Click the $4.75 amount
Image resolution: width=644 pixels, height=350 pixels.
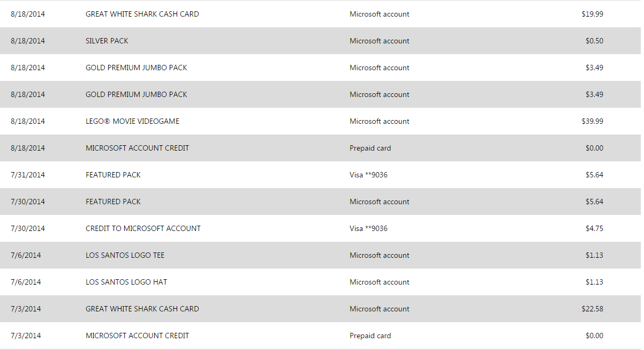pos(594,228)
